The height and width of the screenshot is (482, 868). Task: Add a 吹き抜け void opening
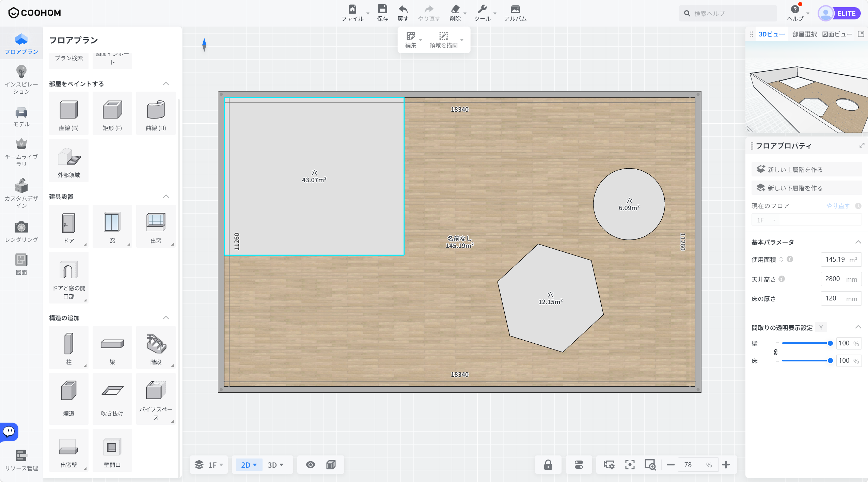click(112, 399)
